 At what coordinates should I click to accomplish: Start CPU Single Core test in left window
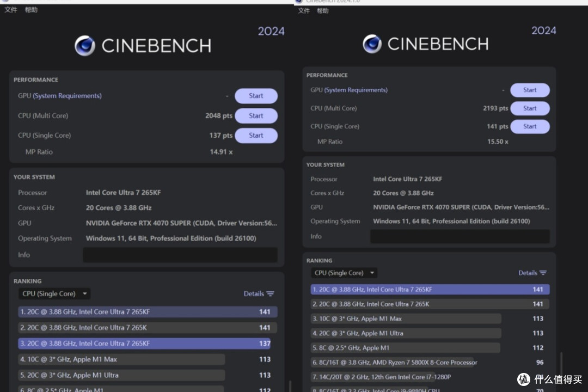256,136
